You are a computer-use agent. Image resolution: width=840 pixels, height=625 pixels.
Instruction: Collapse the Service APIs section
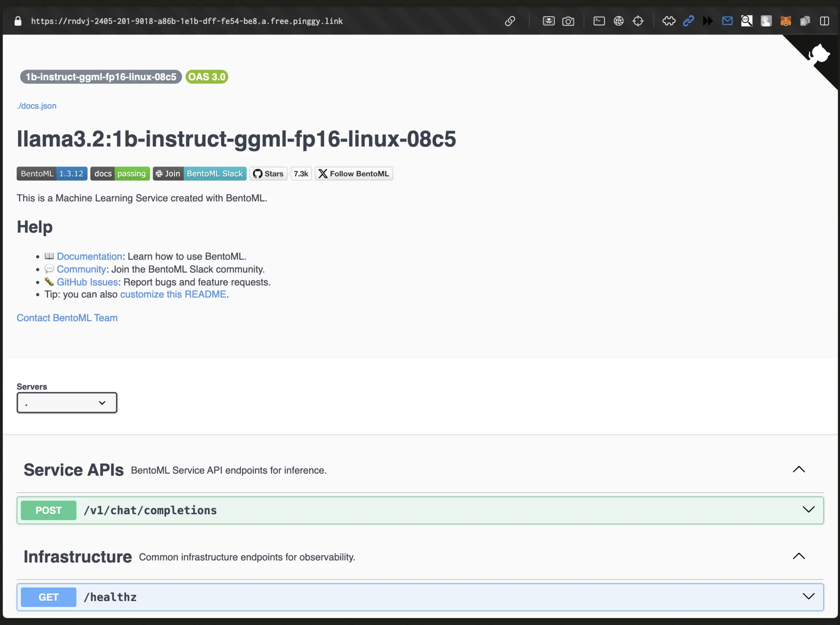click(x=799, y=469)
